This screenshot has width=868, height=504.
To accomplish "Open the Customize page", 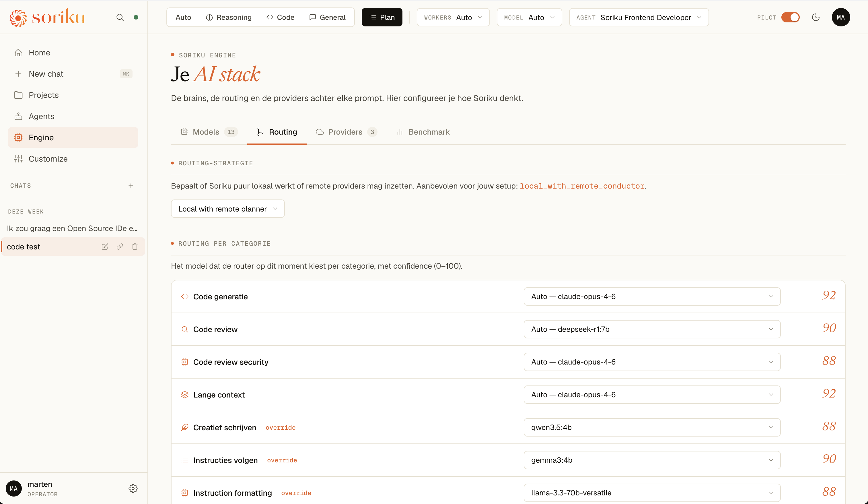I will click(x=73, y=159).
